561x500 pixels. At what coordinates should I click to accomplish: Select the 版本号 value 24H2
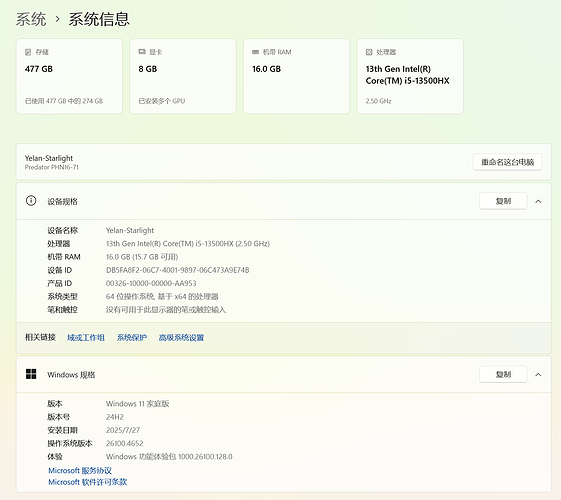[115, 417]
